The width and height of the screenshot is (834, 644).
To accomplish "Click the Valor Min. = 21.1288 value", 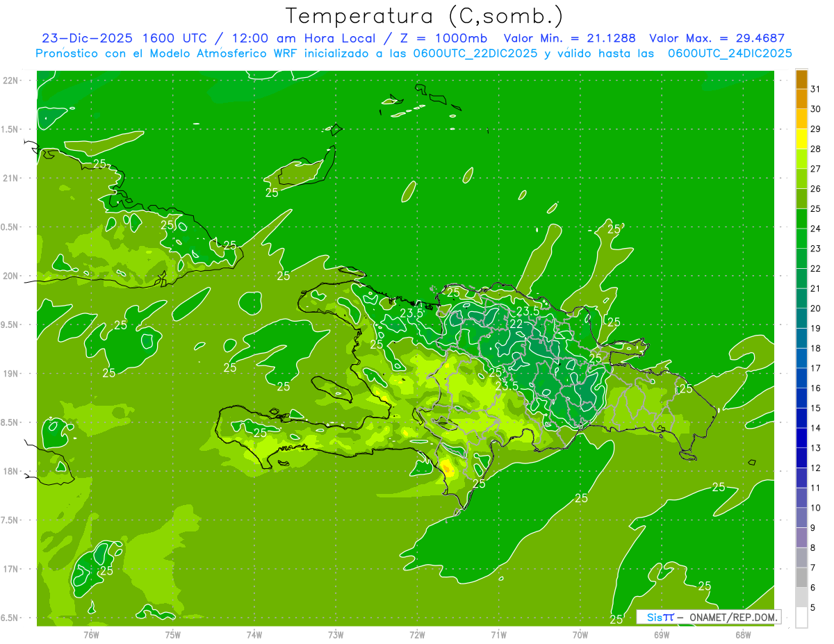I will tap(570, 38).
